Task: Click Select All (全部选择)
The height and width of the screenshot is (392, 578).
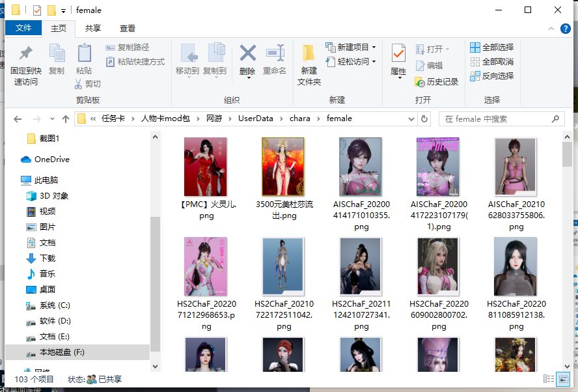Action: pyautogui.click(x=492, y=47)
